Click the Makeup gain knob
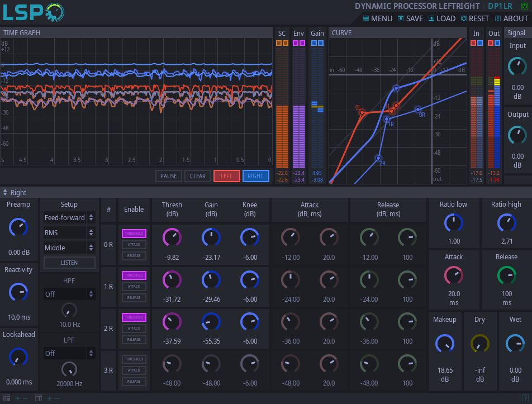The width and height of the screenshot is (532, 404). pos(445,344)
